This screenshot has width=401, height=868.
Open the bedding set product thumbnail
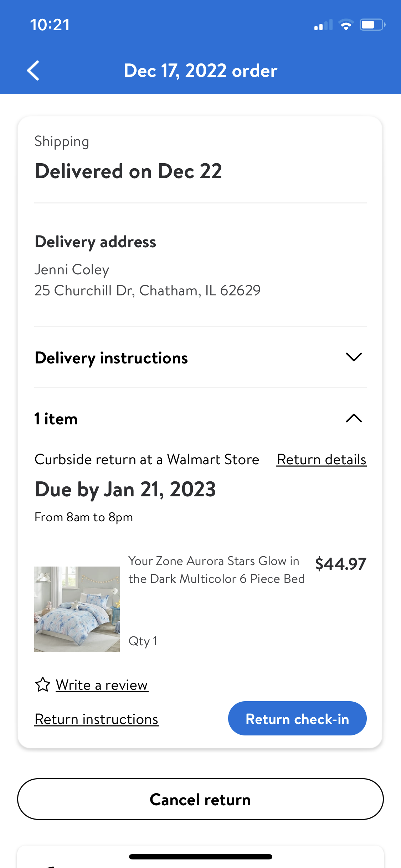[77, 609]
